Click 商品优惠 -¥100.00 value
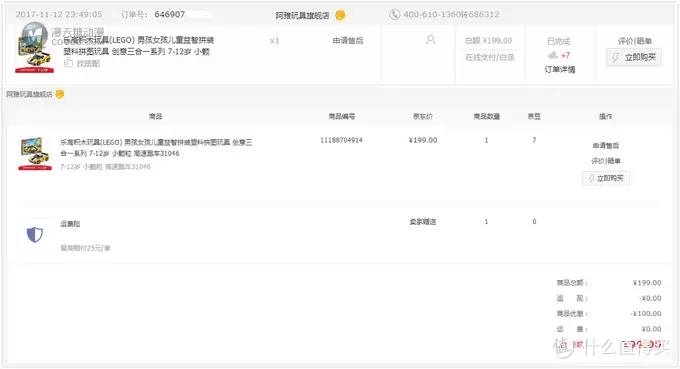The width and height of the screenshot is (680, 369). pos(646,313)
